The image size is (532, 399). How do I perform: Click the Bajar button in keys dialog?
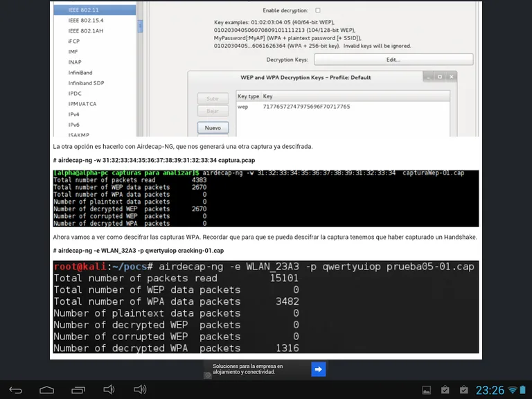(213, 111)
